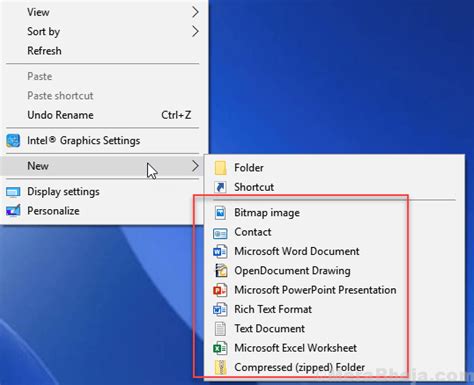Image resolution: width=474 pixels, height=385 pixels.
Task: Expand the New submenu arrow
Action: point(195,166)
